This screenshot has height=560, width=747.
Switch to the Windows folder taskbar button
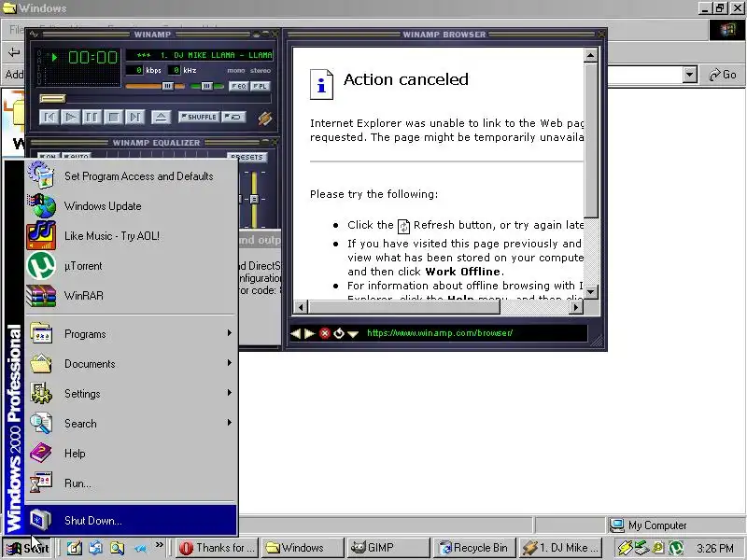pos(302,548)
